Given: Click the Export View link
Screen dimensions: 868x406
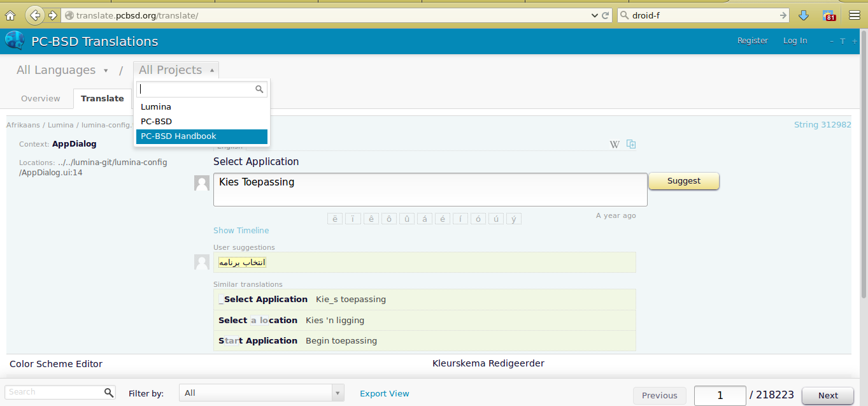Looking at the screenshot, I should (385, 394).
